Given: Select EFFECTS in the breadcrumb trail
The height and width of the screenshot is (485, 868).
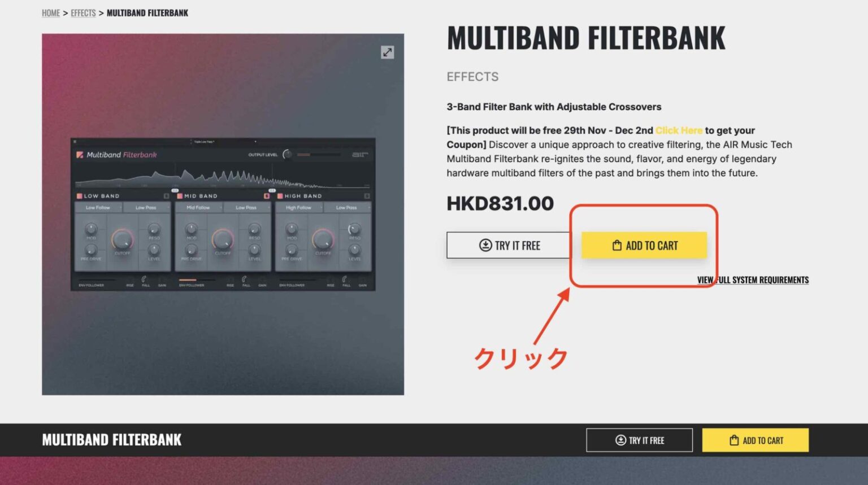Looking at the screenshot, I should (83, 12).
